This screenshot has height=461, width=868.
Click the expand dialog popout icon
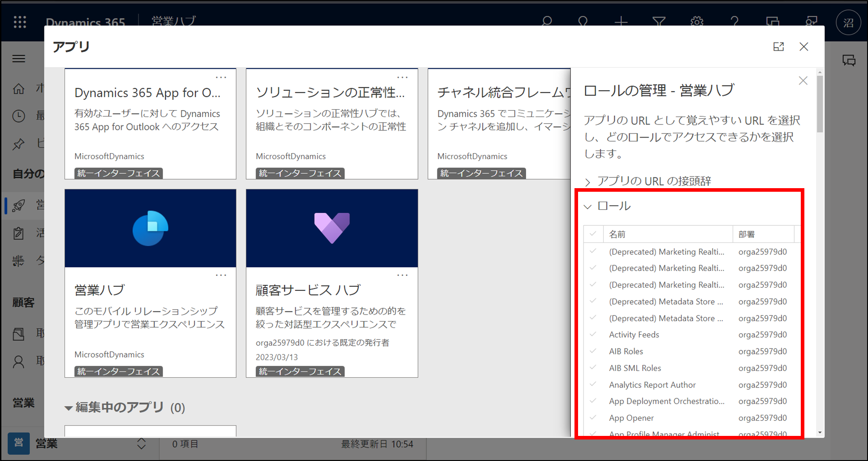[x=778, y=47]
